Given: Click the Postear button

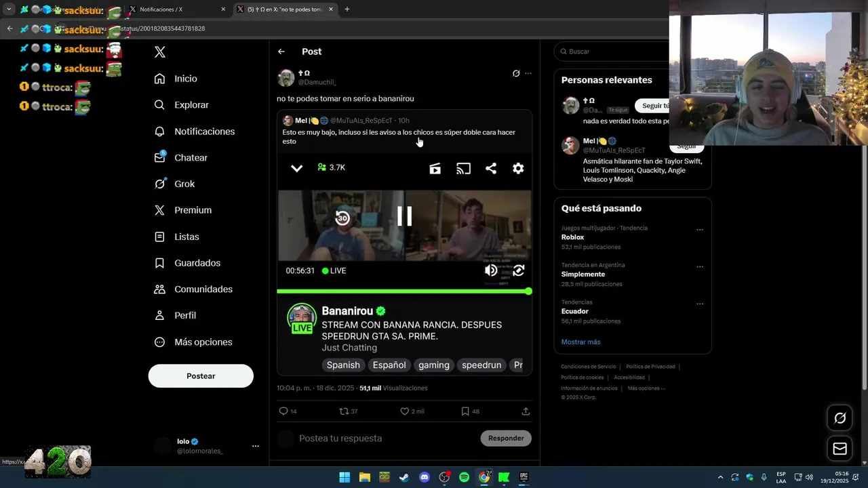Looking at the screenshot, I should pos(201,376).
